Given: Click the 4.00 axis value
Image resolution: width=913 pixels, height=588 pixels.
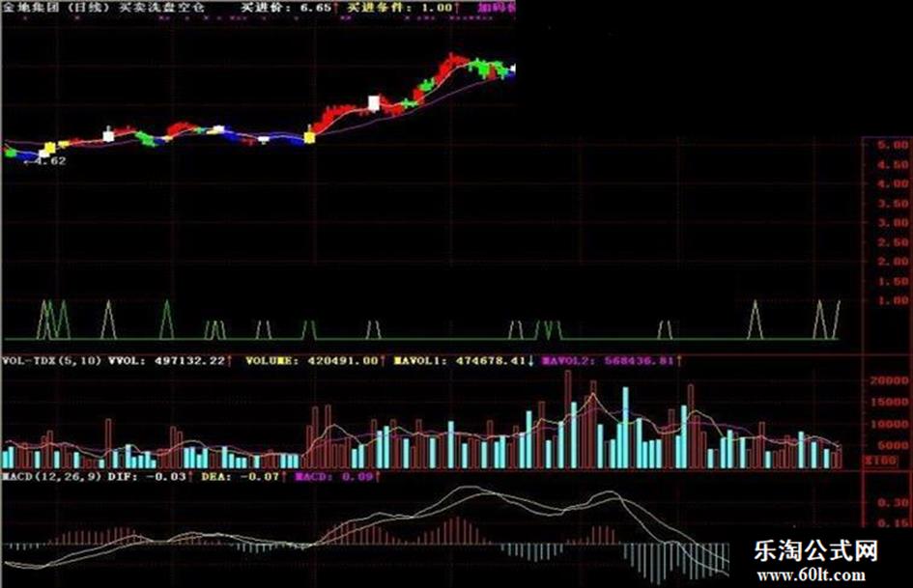Looking at the screenshot, I should click(x=892, y=184).
